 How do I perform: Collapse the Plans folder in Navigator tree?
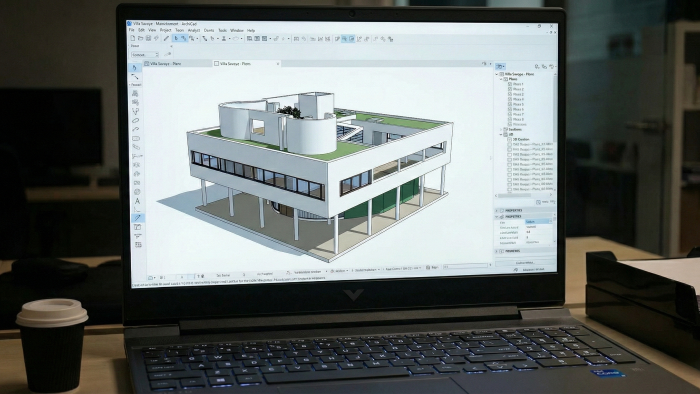(x=501, y=79)
